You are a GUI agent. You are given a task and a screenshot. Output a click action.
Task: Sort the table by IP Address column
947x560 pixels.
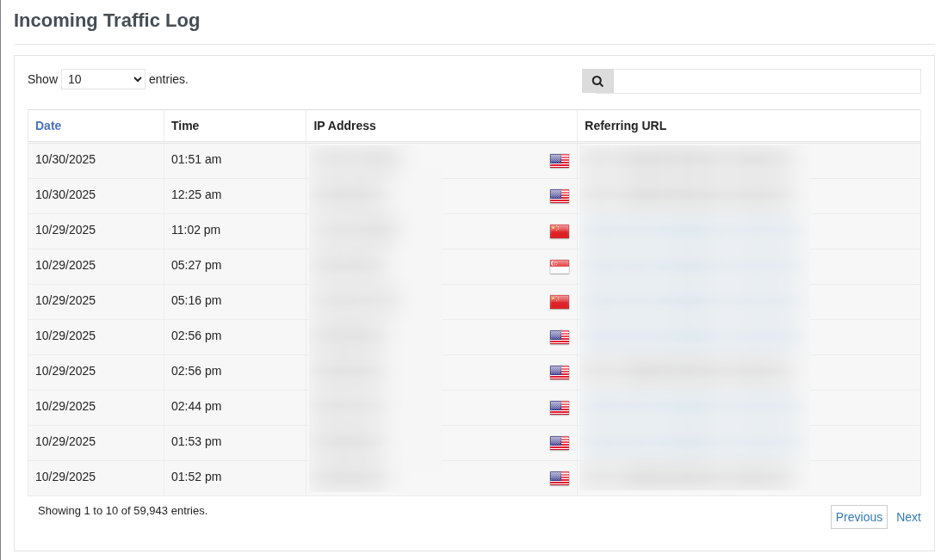[344, 126]
